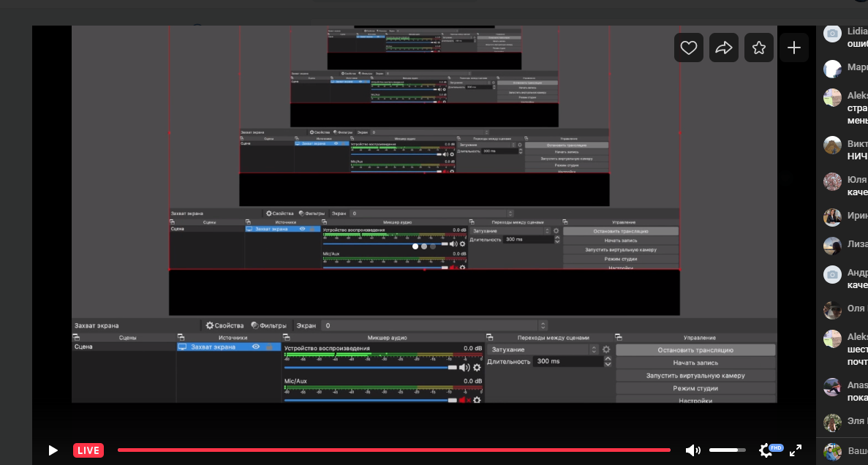Open Lidia's avatar in the chat

[x=832, y=33]
